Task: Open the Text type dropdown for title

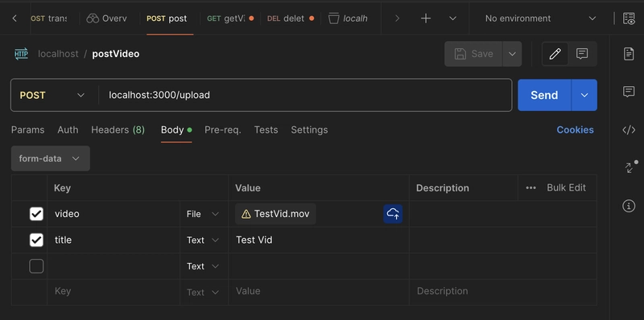Action: click(203, 240)
